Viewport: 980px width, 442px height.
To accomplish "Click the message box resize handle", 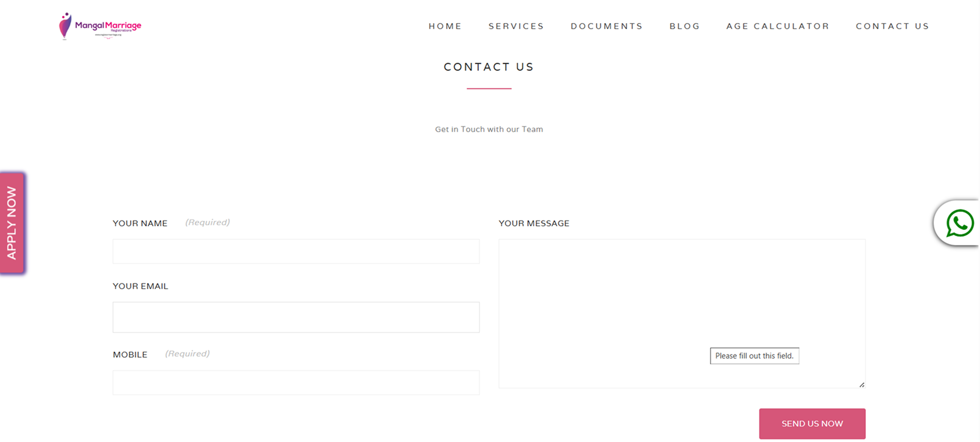I will coord(862,384).
